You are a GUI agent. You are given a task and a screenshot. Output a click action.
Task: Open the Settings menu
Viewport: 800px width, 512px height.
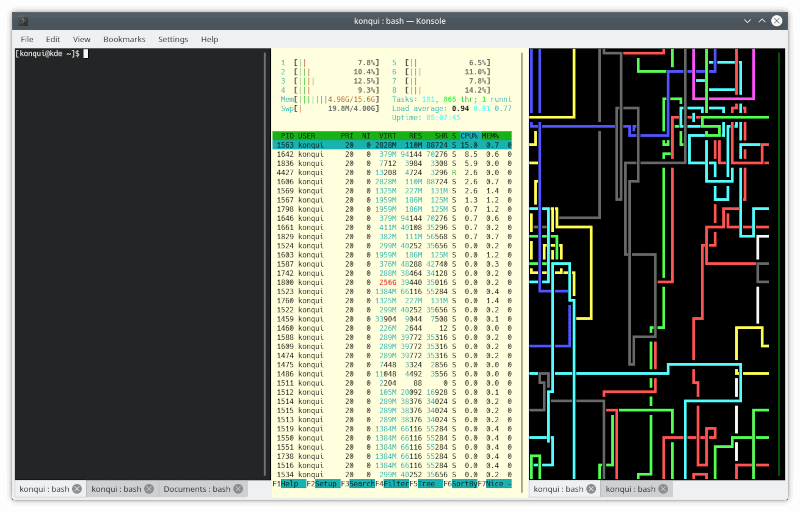tap(172, 39)
